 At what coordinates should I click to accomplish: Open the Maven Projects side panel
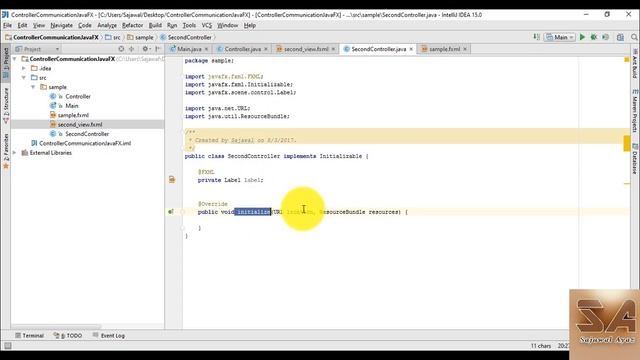pyautogui.click(x=635, y=111)
